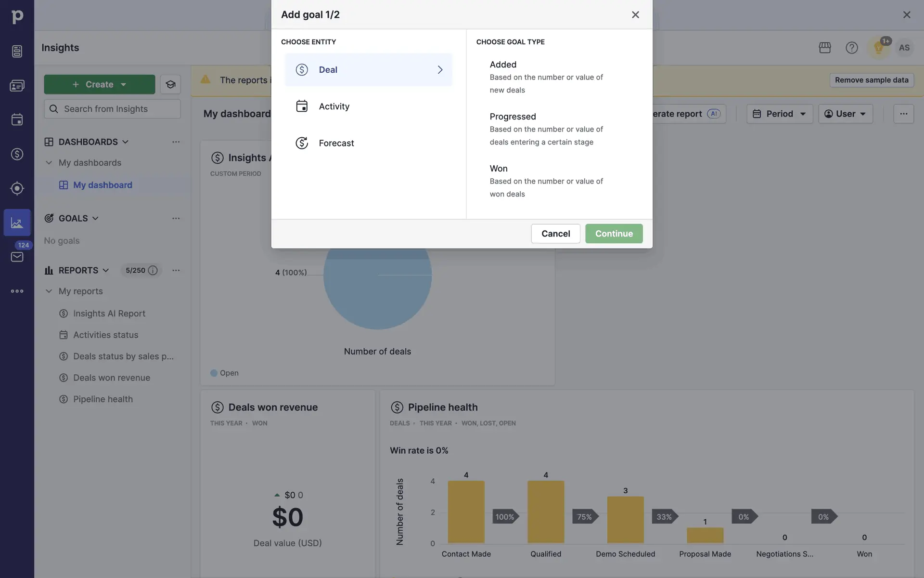Expand the Period dropdown
This screenshot has width=924, height=578.
pos(779,114)
